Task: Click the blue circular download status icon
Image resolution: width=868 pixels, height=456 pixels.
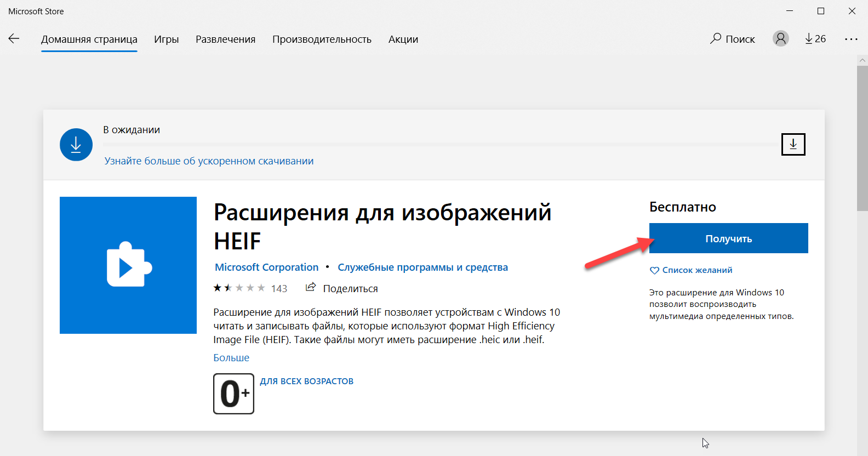Action: (x=76, y=145)
